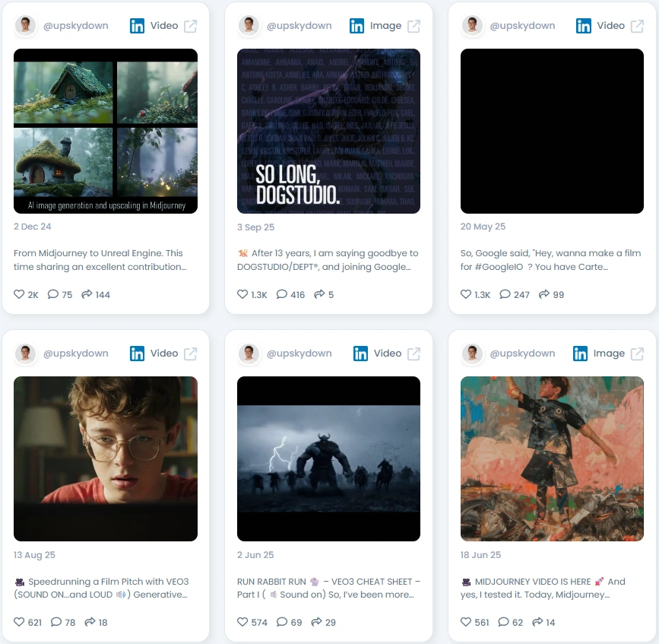
Task: Click profile avatar on the 18 Jun 25 card
Action: coord(472,353)
